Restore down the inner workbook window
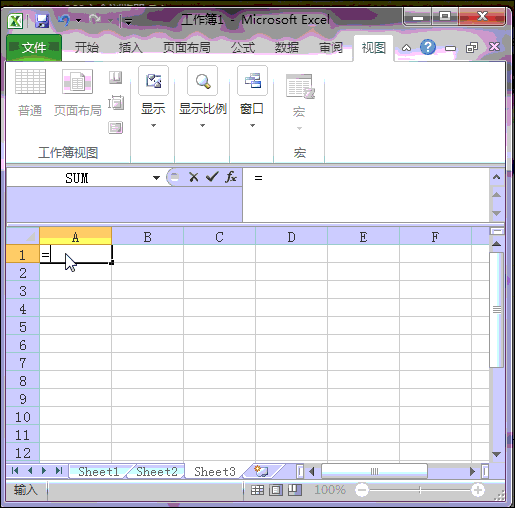The image size is (515, 508). (472, 48)
